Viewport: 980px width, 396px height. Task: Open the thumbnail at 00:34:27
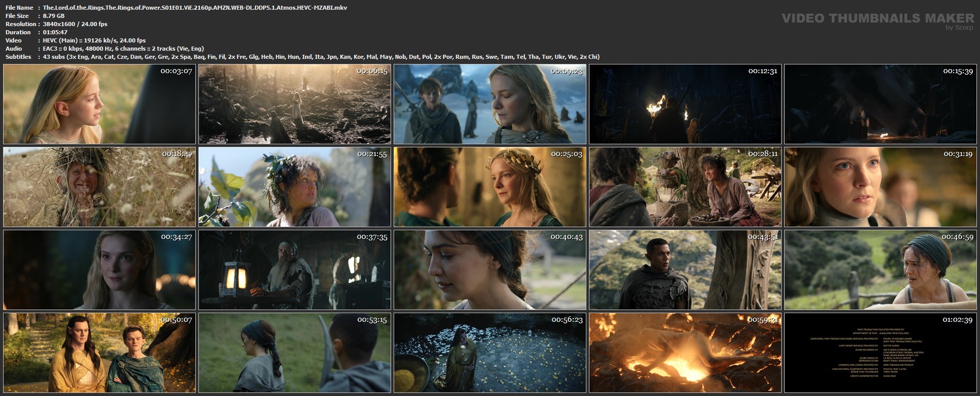99,270
